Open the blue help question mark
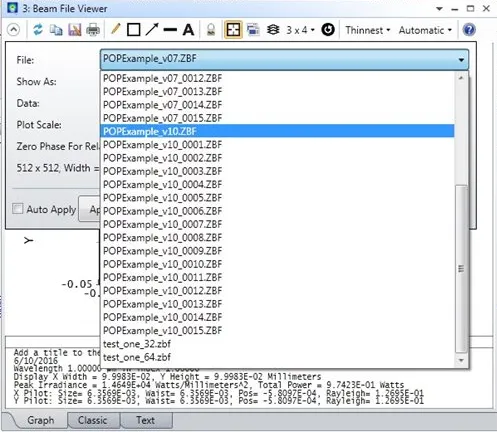The width and height of the screenshot is (497, 432). click(469, 30)
